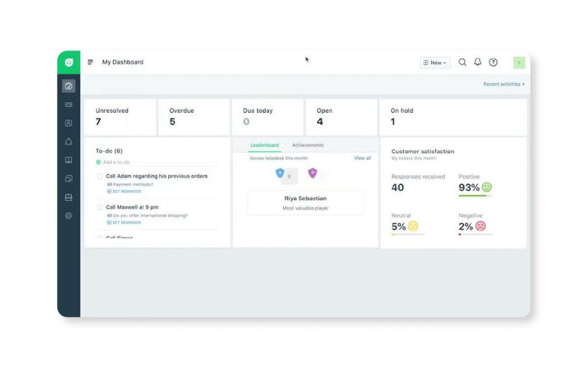Open your profile avatar menu
This screenshot has width=588, height=368.
(519, 62)
